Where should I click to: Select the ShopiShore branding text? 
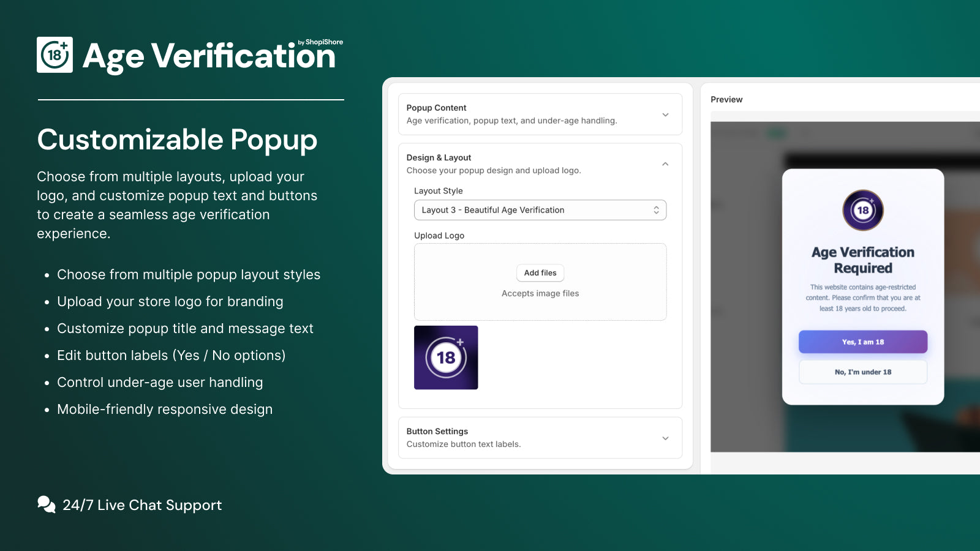[320, 42]
